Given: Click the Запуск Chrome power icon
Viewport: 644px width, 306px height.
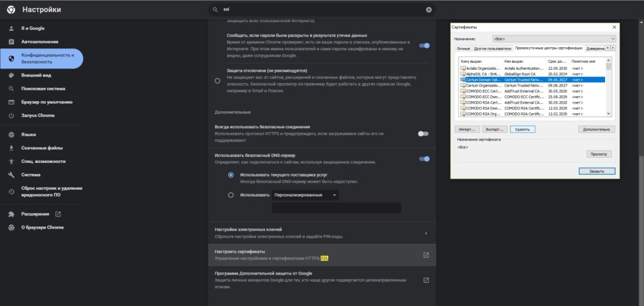Looking at the screenshot, I should point(11,116).
